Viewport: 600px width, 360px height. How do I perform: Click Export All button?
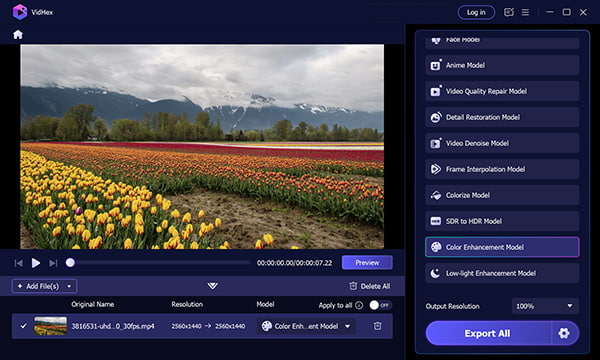coord(488,334)
